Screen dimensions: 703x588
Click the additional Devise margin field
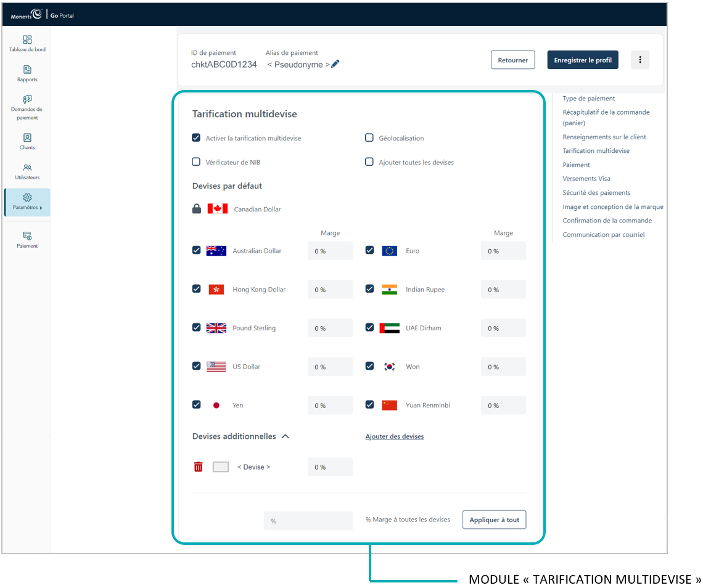pos(330,467)
